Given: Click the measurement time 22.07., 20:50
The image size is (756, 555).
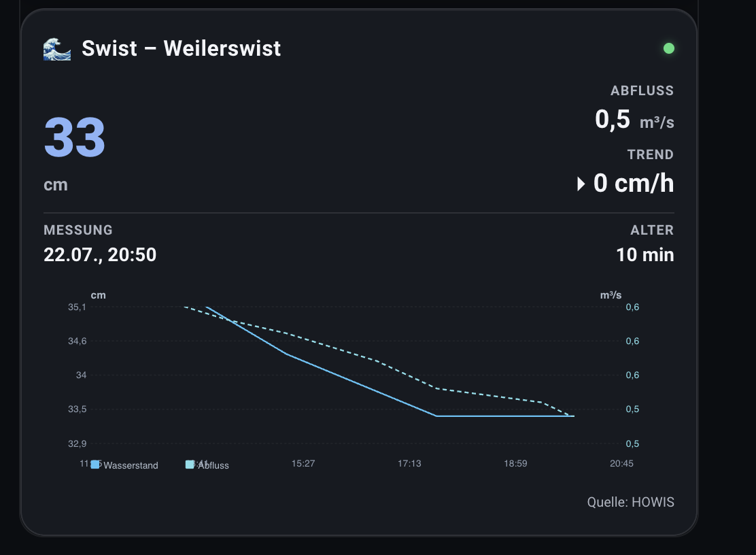Looking at the screenshot, I should (x=100, y=254).
